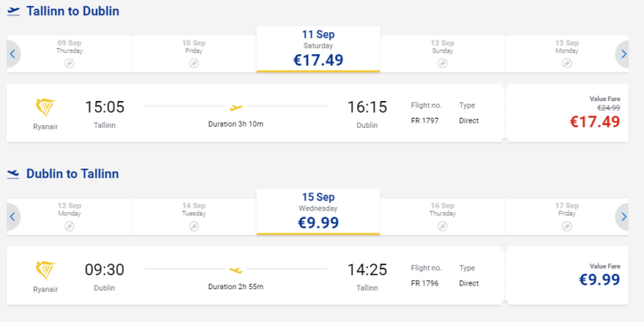
Task: Click the Ryanair harp logo on the 15:05 flight
Action: tap(45, 108)
